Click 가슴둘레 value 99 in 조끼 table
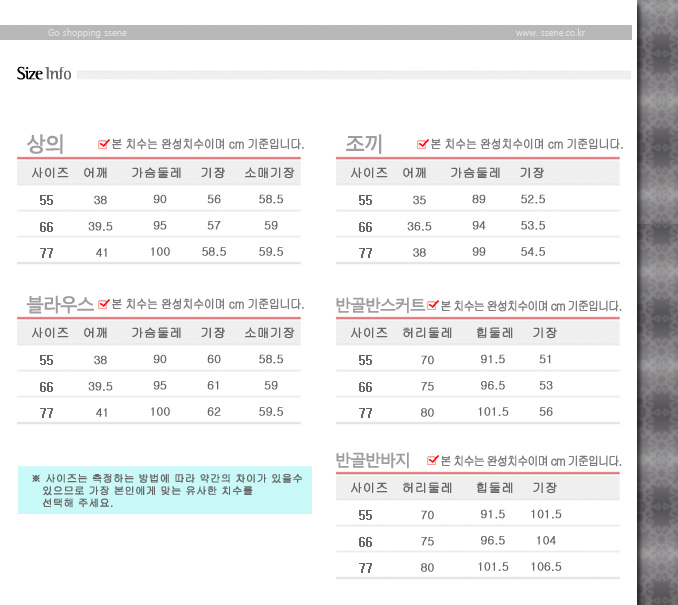Image resolution: width=678 pixels, height=605 pixels. tap(479, 252)
